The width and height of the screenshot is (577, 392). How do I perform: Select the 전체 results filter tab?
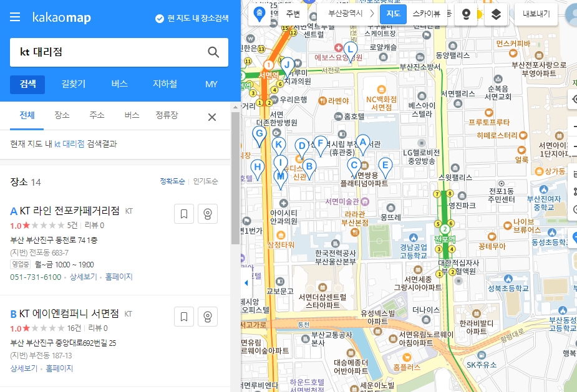(27, 115)
